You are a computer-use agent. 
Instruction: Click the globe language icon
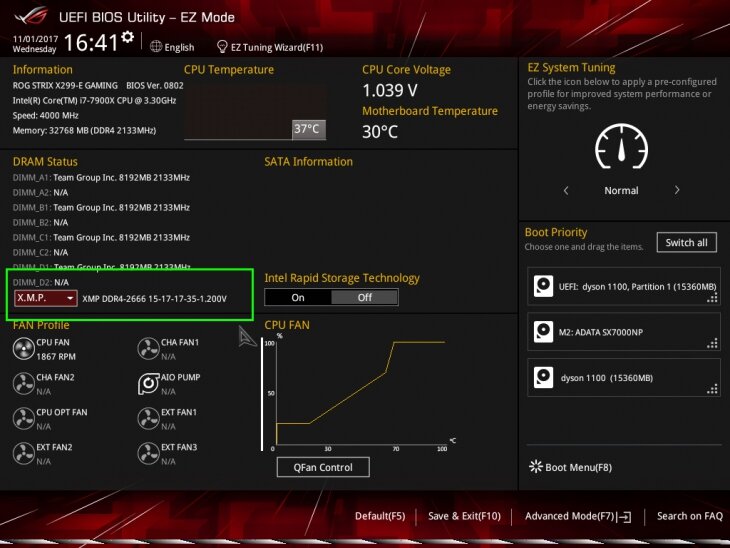click(x=156, y=47)
